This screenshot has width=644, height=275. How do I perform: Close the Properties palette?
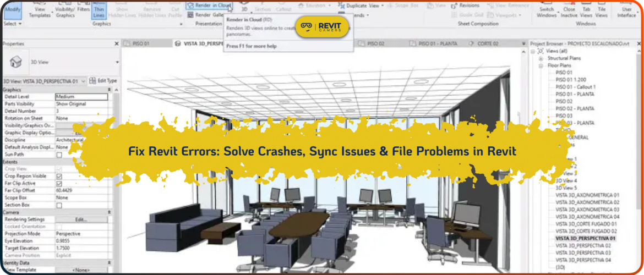point(117,43)
